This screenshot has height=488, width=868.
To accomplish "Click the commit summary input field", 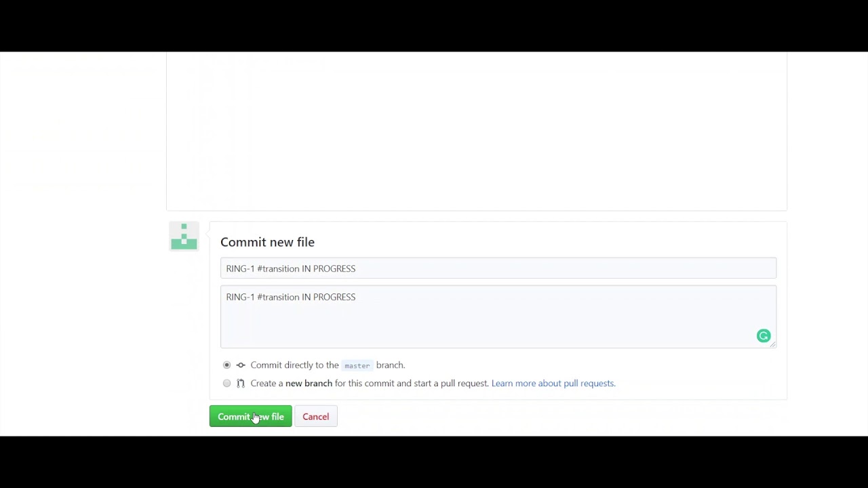I will pos(498,268).
